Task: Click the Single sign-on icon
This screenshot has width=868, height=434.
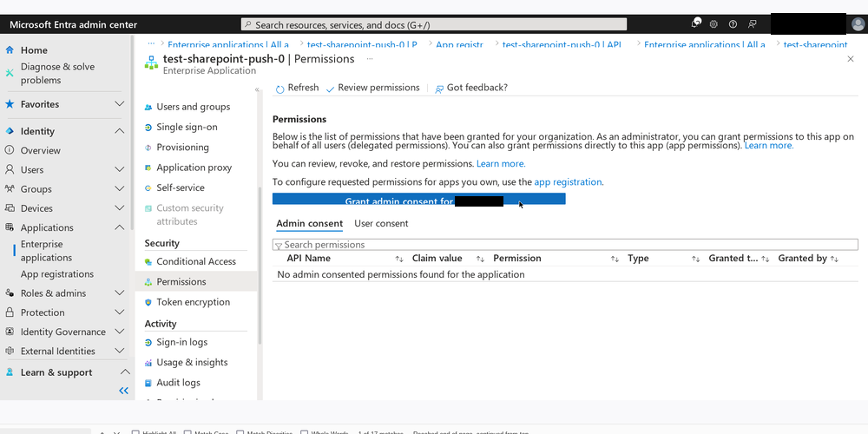Action: (x=148, y=128)
